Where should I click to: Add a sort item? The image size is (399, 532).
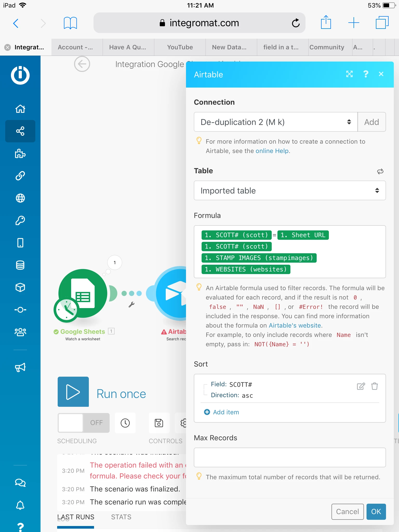point(222,412)
